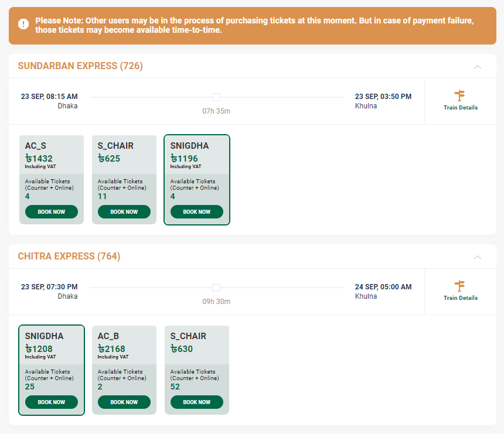Book Now for AC_S on Sundarban Express
This screenshot has width=504, height=434.
pos(51,211)
